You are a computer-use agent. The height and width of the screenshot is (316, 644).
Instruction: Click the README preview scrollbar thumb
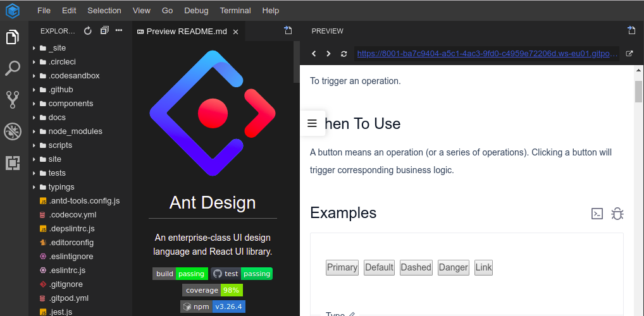[297, 61]
